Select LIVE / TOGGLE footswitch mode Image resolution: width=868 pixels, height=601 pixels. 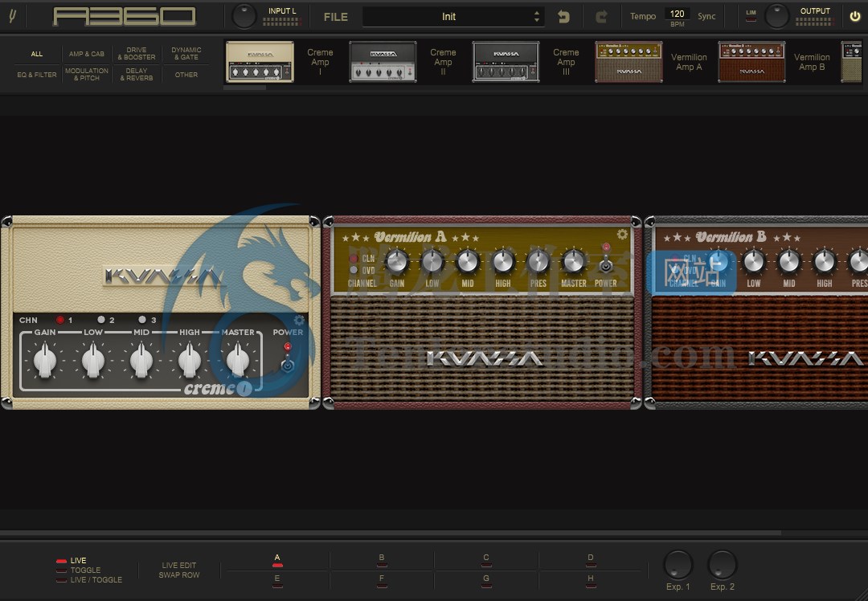point(89,580)
